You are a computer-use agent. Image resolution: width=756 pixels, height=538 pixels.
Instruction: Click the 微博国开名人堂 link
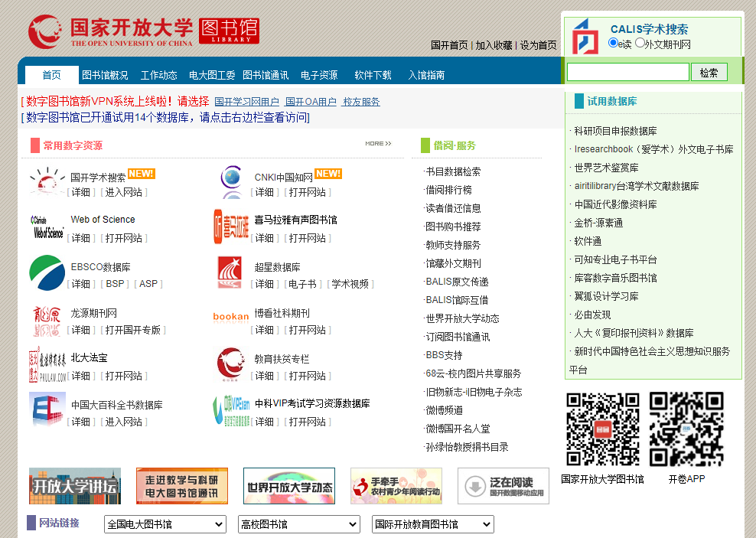pyautogui.click(x=458, y=429)
